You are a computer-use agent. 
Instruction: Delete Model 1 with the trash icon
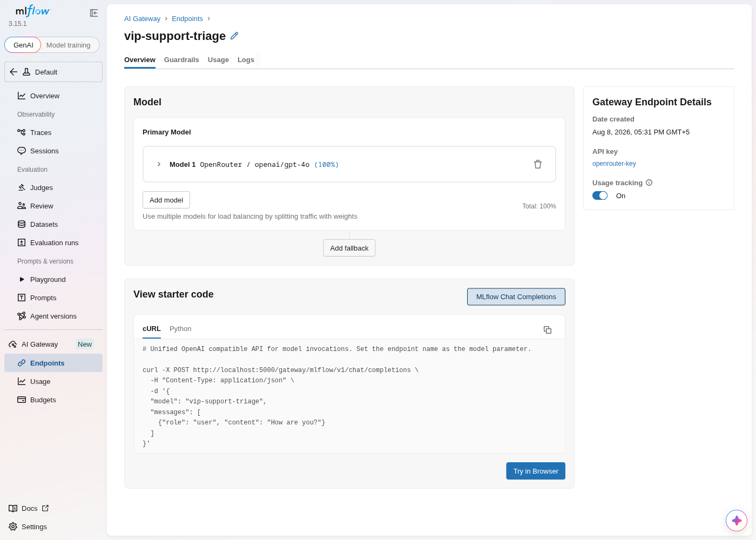(538, 164)
